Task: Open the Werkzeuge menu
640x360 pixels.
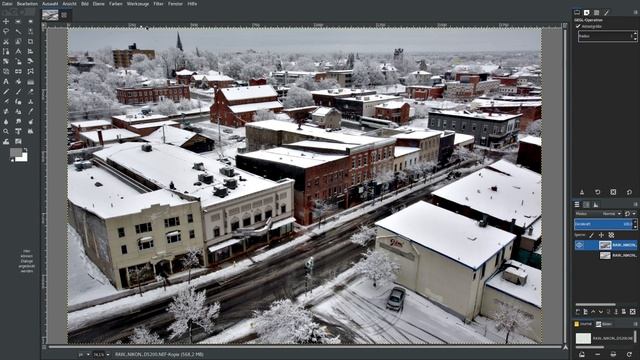Action: pyautogui.click(x=138, y=4)
